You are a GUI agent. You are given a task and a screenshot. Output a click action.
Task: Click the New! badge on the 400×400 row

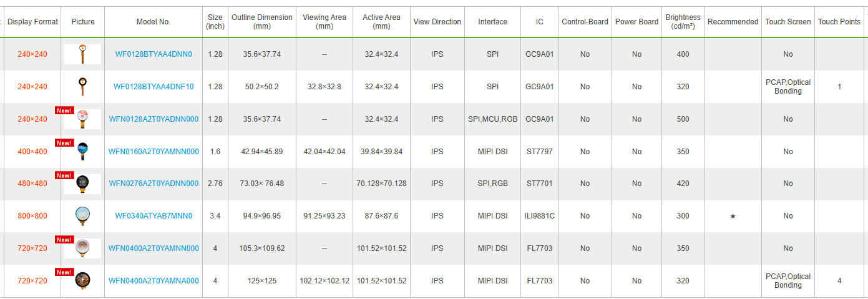click(64, 143)
